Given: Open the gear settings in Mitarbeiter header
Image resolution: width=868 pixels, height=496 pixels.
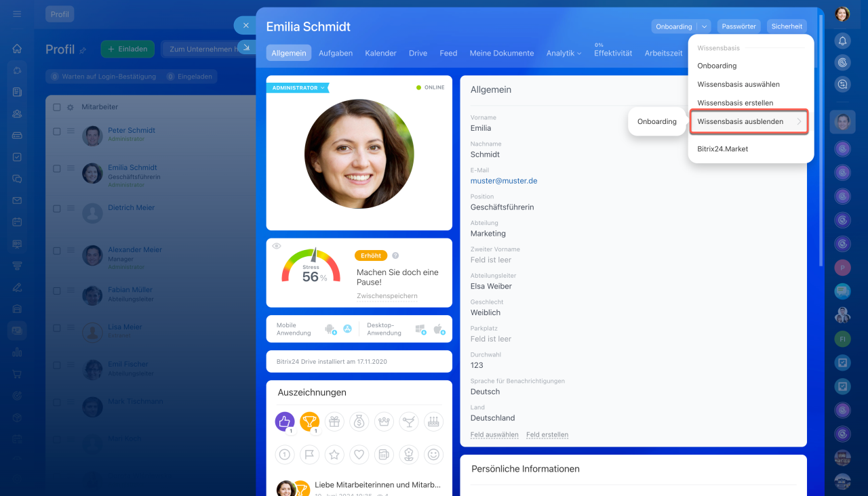Looking at the screenshot, I should (70, 107).
